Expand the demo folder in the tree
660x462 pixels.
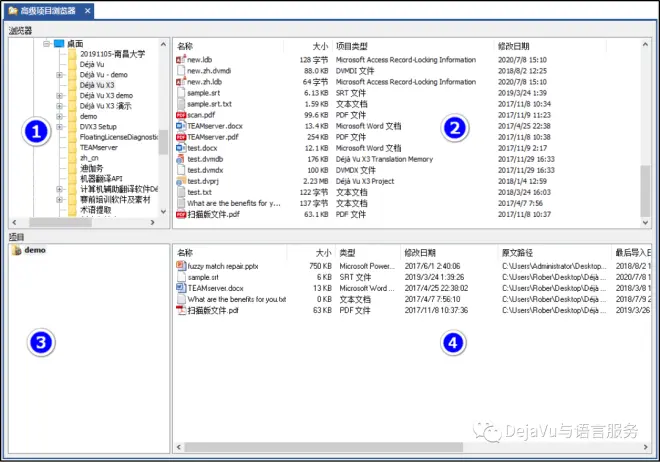(x=59, y=116)
